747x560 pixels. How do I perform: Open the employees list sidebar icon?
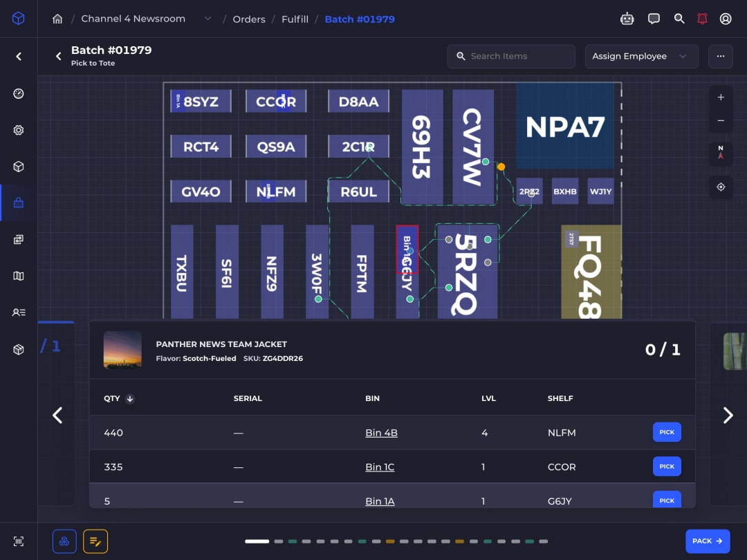19,312
